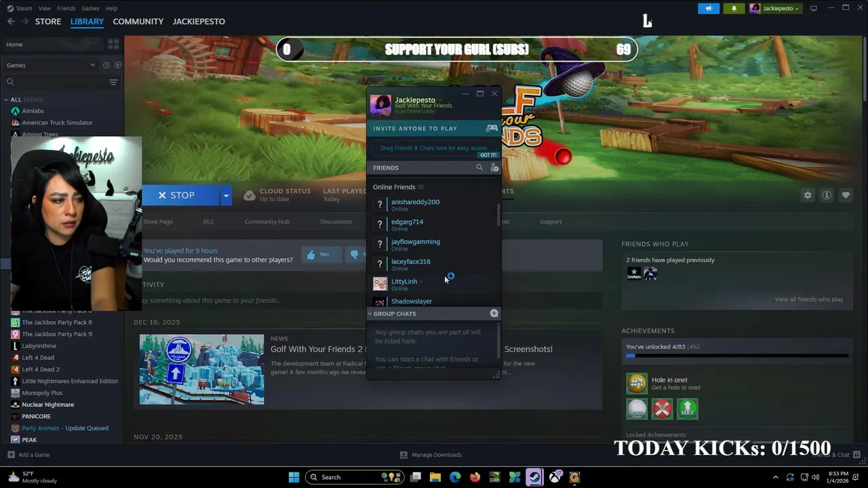
Task: Click the taskbar Search box
Action: 354,477
